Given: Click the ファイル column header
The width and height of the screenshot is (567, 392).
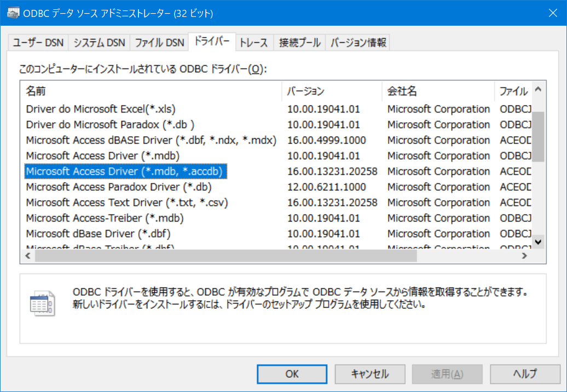Looking at the screenshot, I should coord(513,91).
